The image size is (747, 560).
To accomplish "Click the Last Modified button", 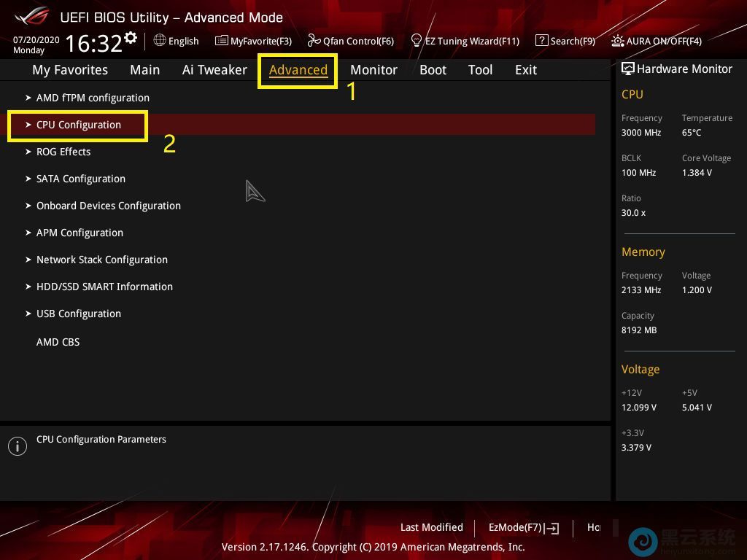I will pyautogui.click(x=431, y=527).
